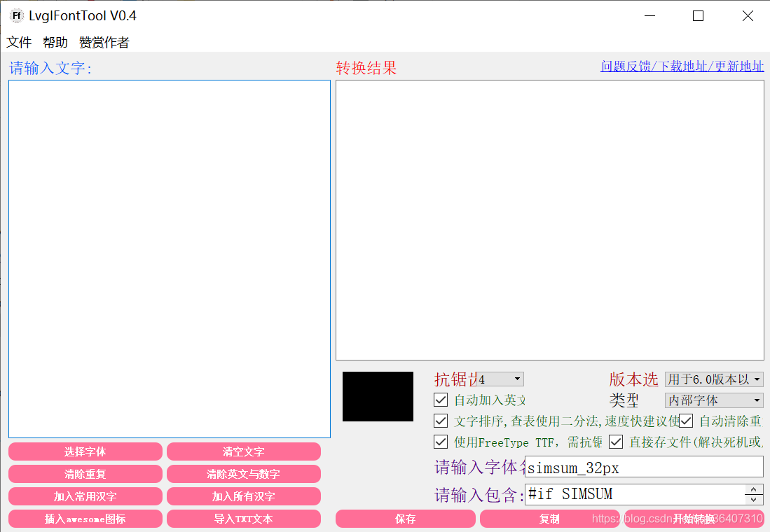Open the 内部字体 type dropdown
Viewport: 770px width, 532px height.
point(714,400)
